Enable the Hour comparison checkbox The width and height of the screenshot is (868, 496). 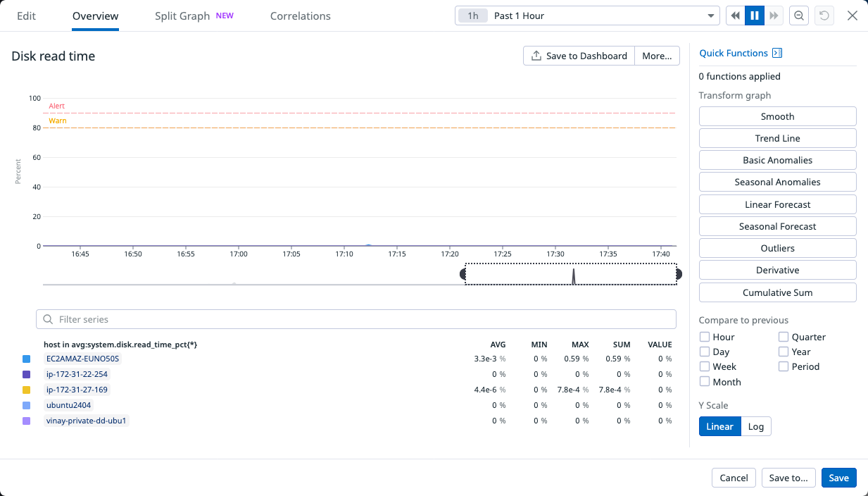tap(705, 337)
